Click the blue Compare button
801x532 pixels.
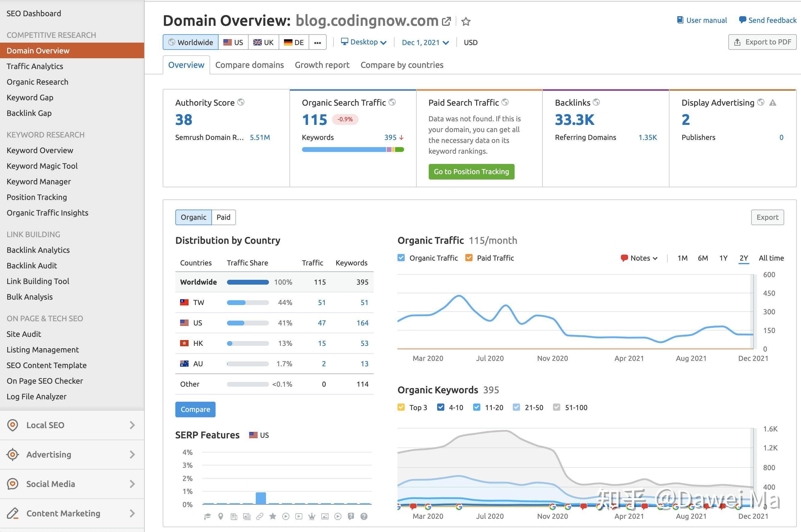(x=195, y=410)
